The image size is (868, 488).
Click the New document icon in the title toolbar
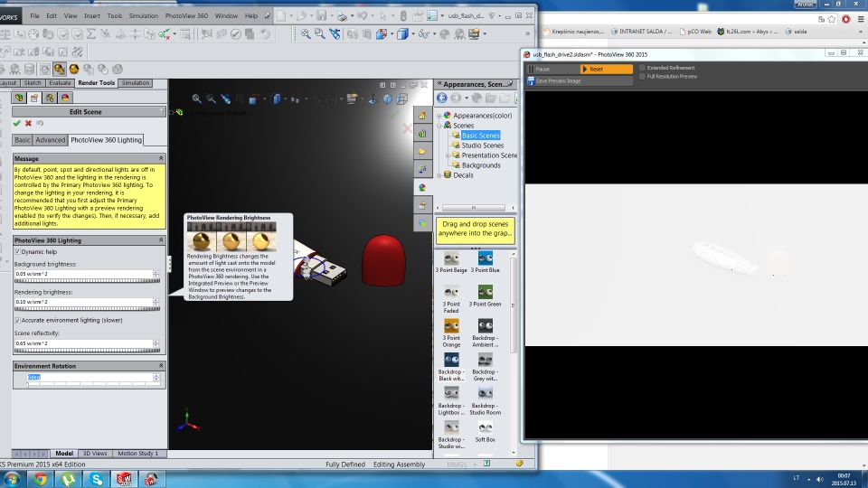282,16
